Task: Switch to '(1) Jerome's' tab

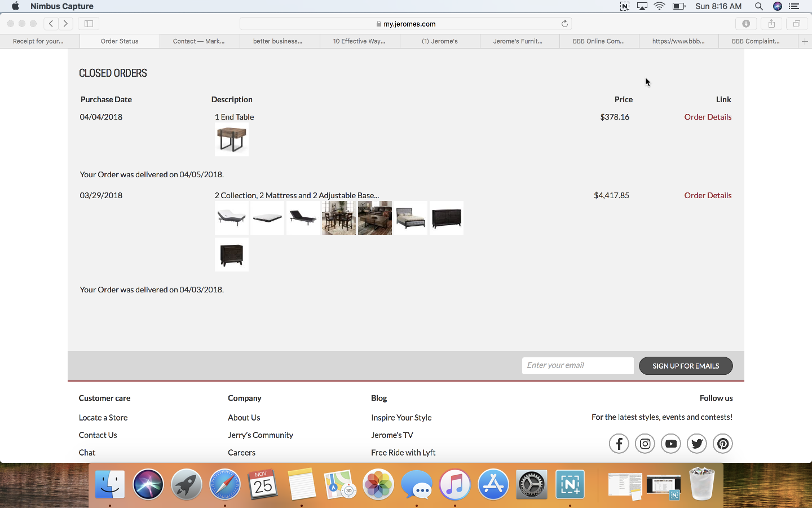Action: tap(440, 41)
